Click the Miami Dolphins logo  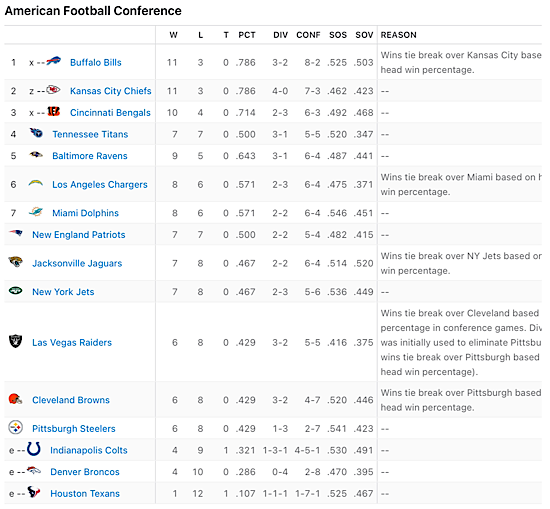(35, 212)
